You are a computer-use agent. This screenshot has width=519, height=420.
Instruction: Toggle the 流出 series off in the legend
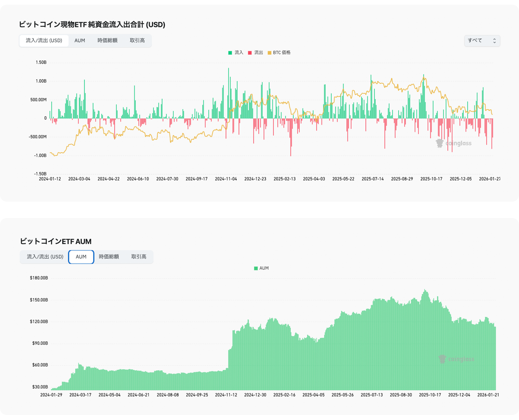coord(255,52)
